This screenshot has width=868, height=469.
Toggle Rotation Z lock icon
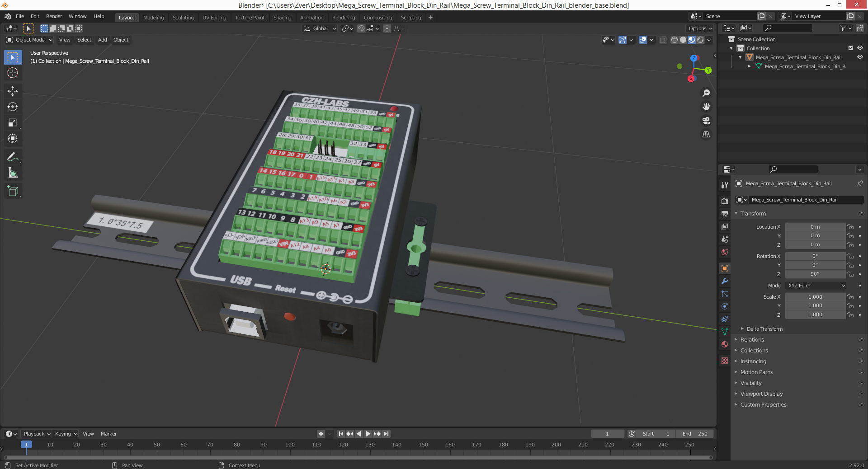coord(850,274)
